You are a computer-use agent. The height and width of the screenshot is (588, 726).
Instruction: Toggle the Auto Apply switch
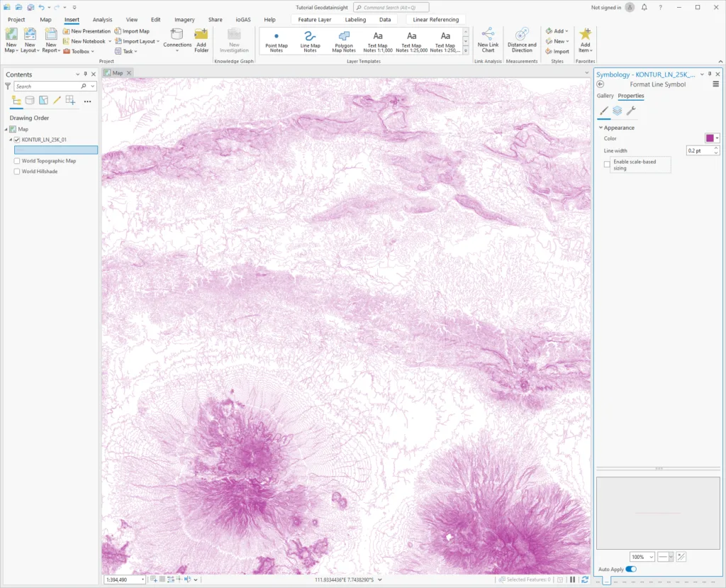coord(630,569)
